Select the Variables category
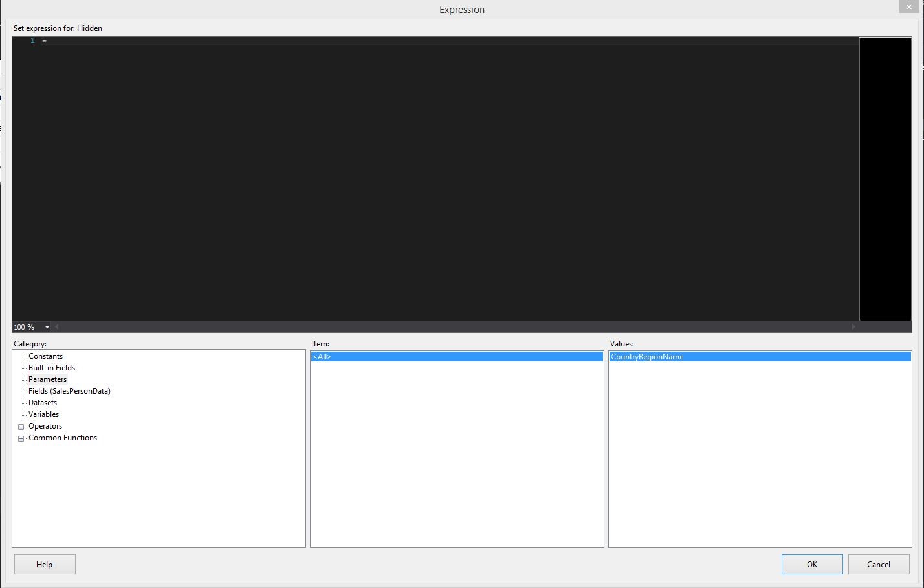Screen dimensions: 924x588 43,414
